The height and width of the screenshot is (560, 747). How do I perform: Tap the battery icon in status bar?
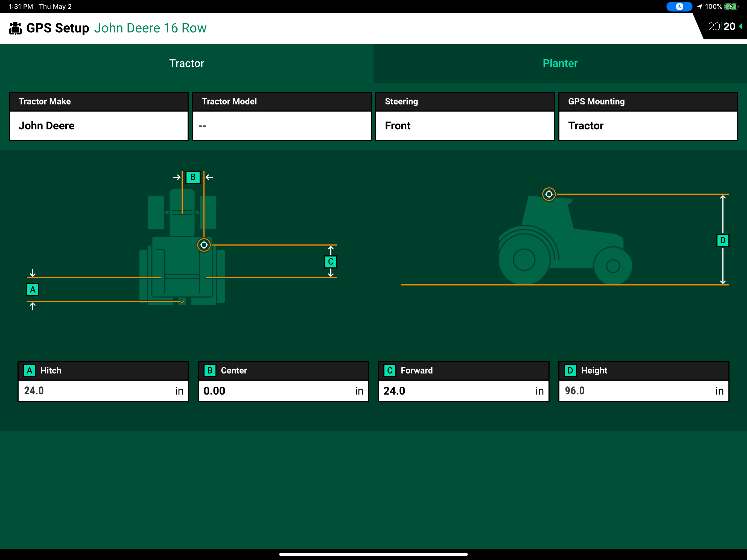pos(731,6)
